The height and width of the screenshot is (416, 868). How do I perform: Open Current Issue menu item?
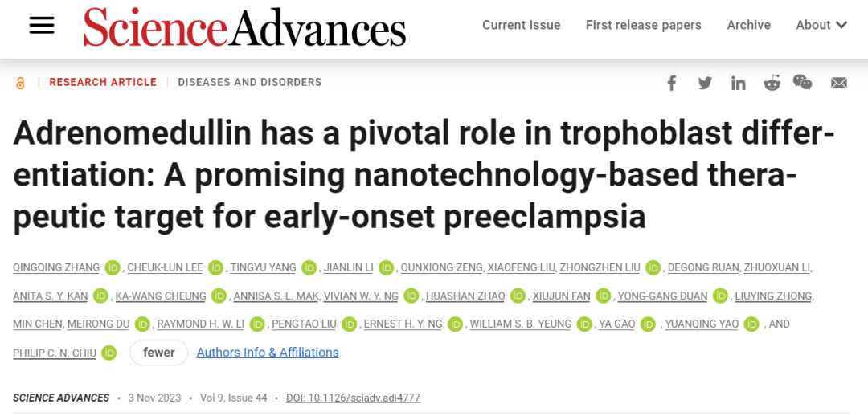click(x=522, y=25)
